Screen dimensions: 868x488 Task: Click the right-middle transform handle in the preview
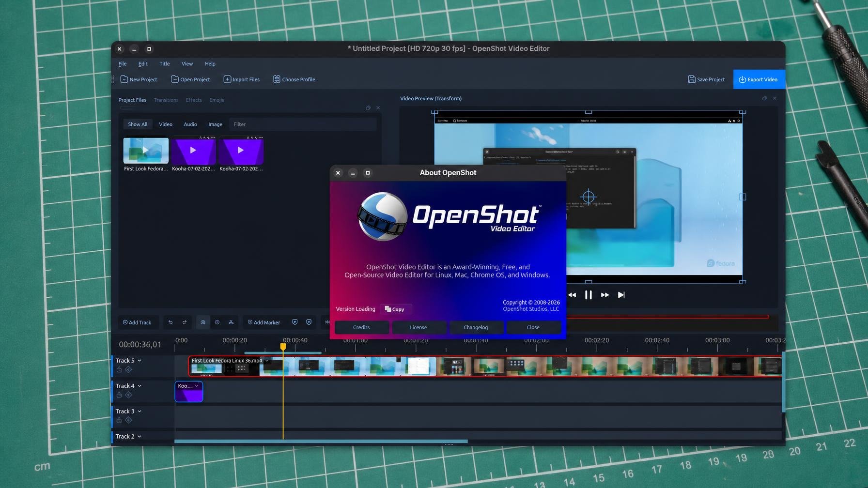pyautogui.click(x=743, y=197)
